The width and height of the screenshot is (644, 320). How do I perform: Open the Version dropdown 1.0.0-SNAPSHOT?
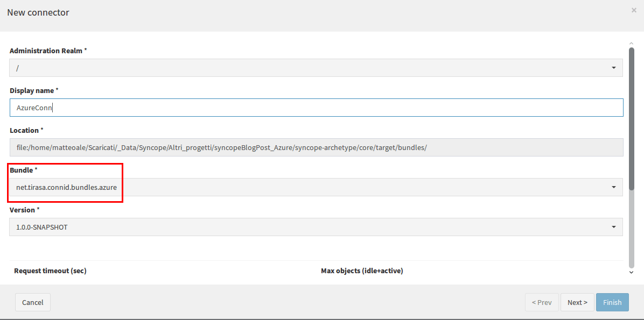[x=316, y=227]
